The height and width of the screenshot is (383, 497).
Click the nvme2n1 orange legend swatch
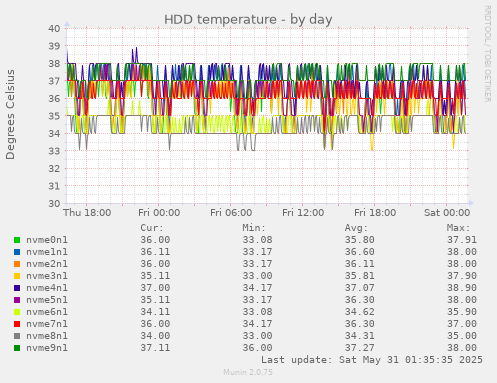[17, 264]
